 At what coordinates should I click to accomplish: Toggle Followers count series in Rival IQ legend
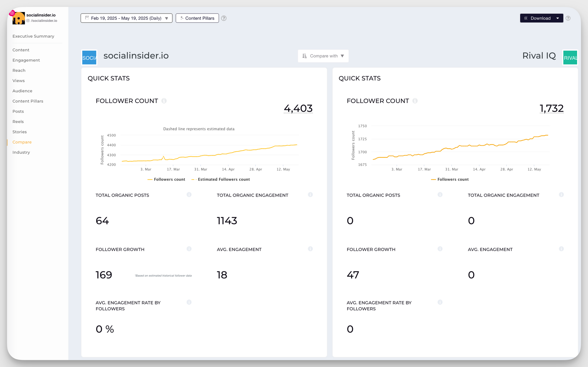pyautogui.click(x=450, y=179)
